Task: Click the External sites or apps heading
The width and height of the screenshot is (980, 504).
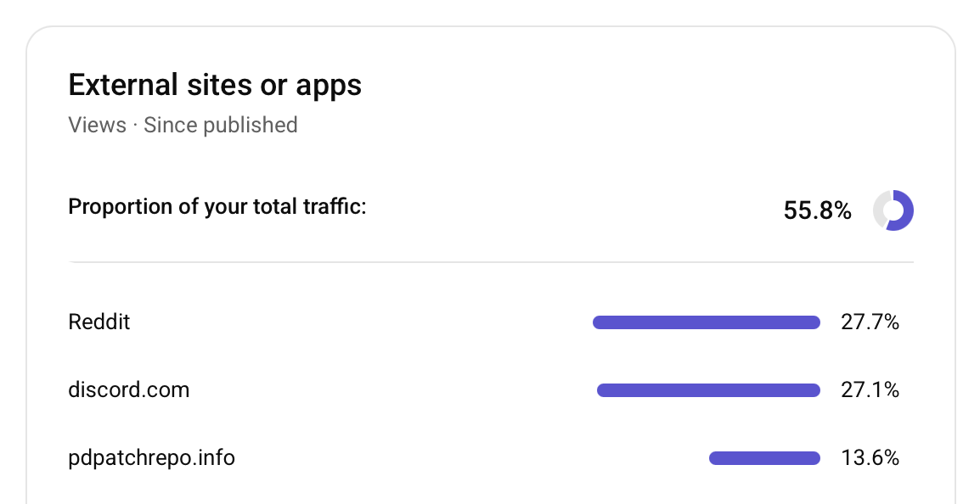Action: (x=215, y=85)
